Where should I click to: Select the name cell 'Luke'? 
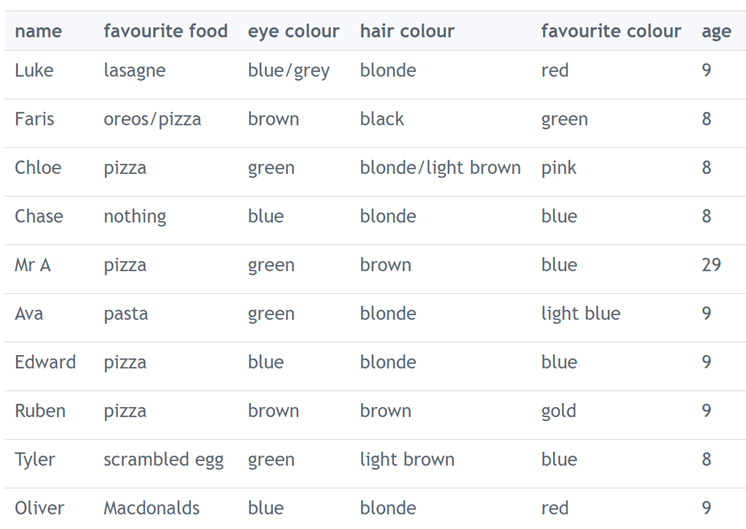[x=34, y=70]
